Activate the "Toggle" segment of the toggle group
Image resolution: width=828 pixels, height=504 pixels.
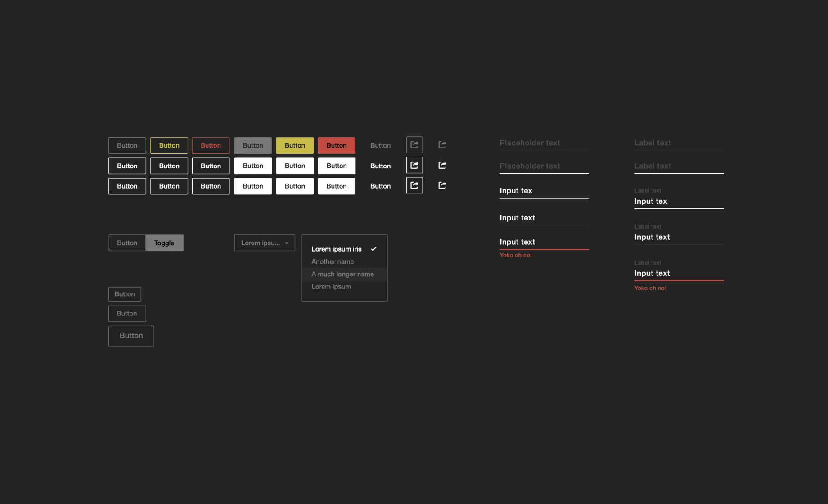click(x=164, y=243)
